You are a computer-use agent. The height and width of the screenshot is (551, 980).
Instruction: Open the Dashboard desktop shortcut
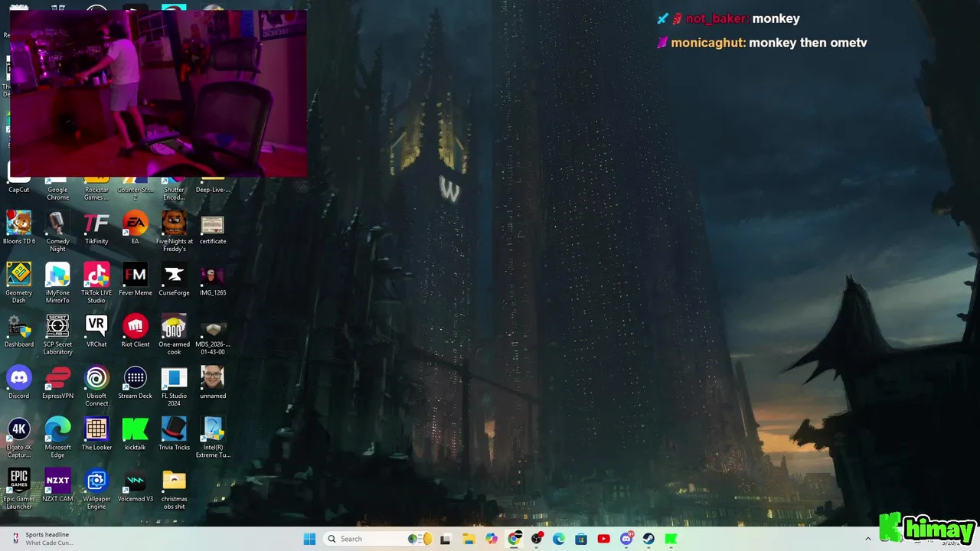[19, 331]
